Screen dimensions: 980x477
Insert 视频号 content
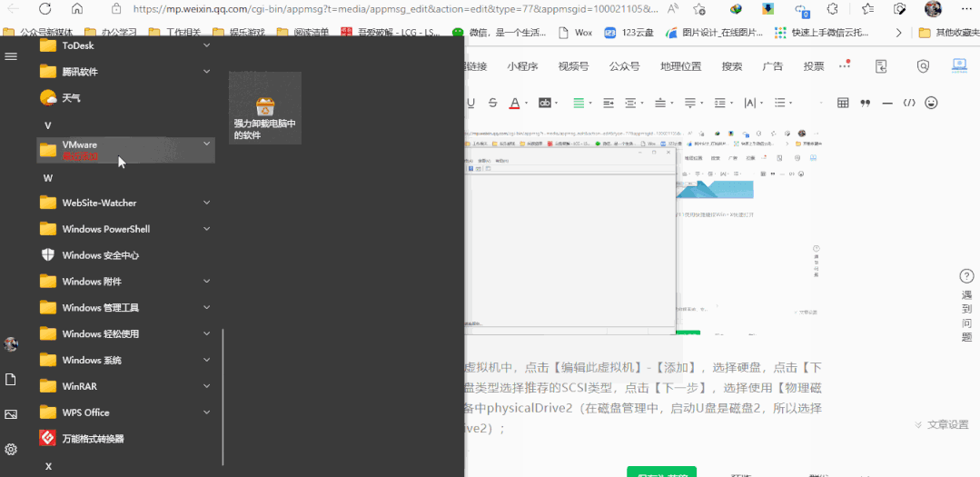click(x=573, y=66)
